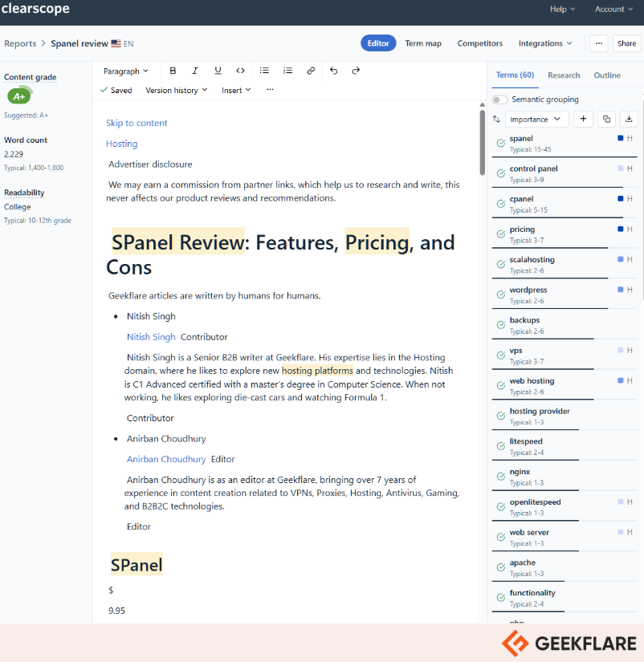Click the check icon for wordpress term
644x662 pixels.
tap(501, 294)
